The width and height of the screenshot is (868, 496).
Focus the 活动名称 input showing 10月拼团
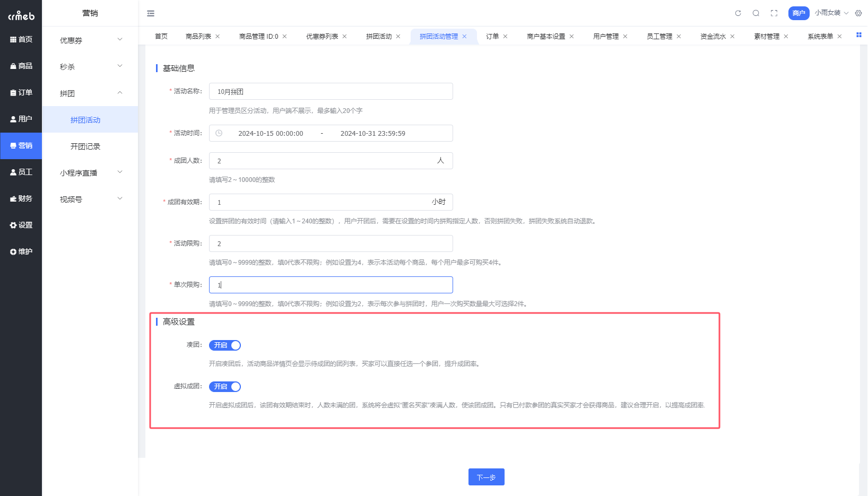[331, 91]
